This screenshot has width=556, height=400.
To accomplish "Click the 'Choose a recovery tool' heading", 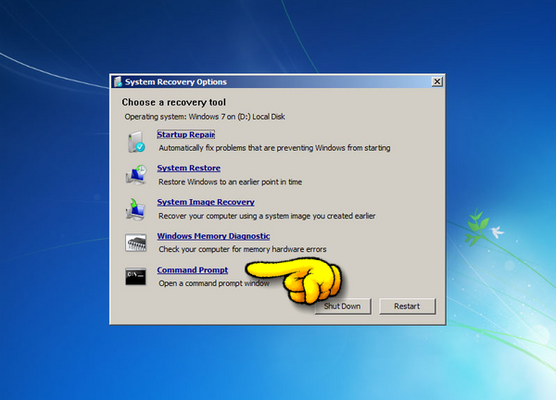I will 174,102.
